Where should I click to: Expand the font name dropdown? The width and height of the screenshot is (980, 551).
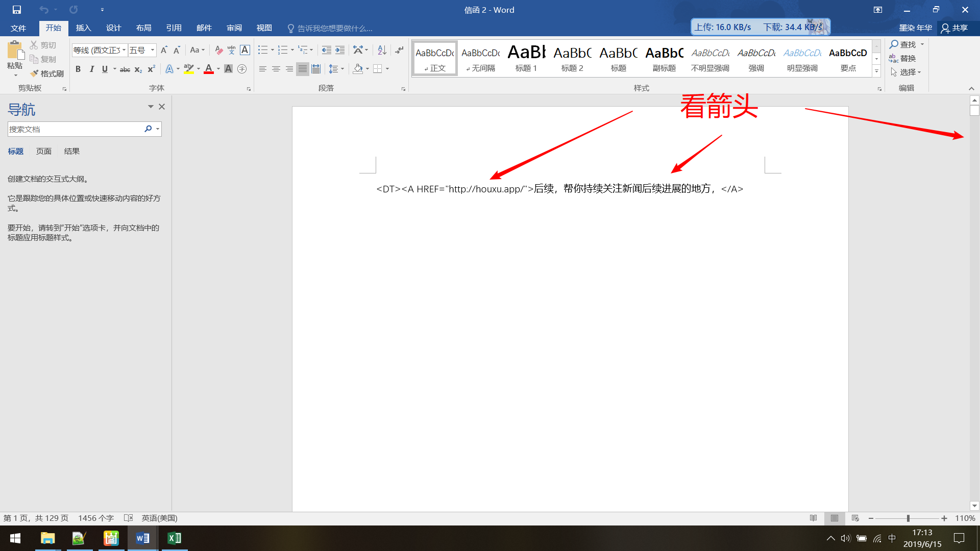[x=124, y=50]
